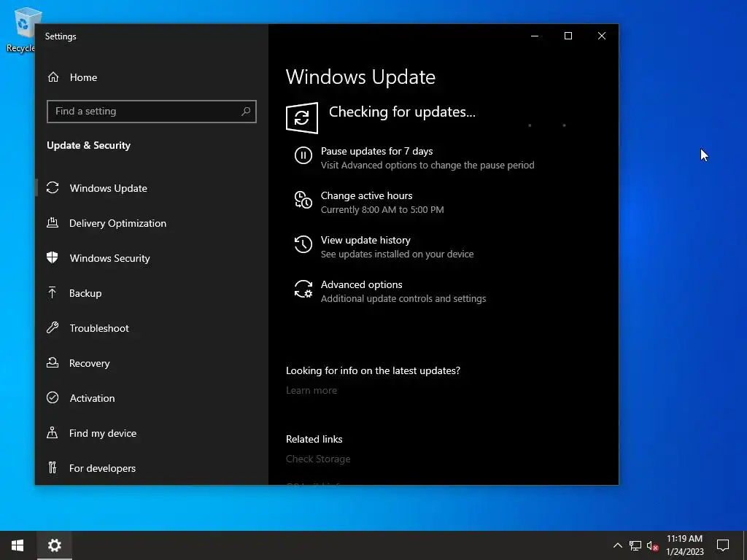Open For developers settings
Viewport: 747px width, 560px height.
[152, 468]
